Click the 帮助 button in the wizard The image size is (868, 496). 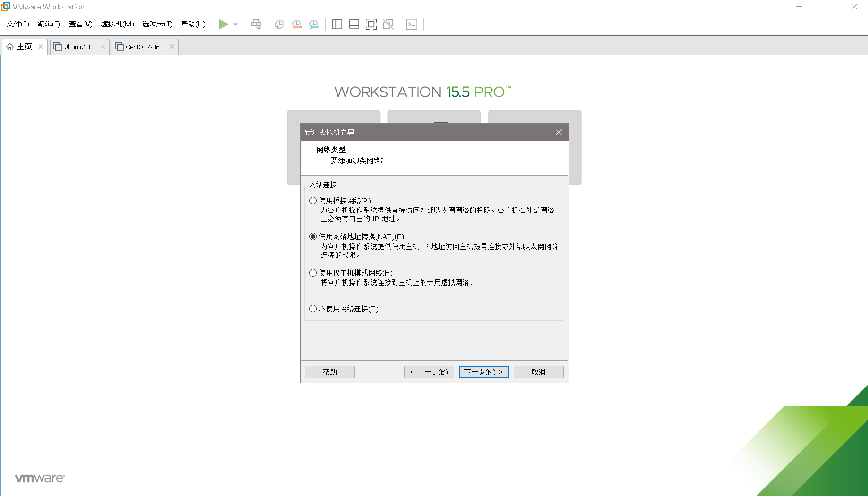click(x=330, y=372)
